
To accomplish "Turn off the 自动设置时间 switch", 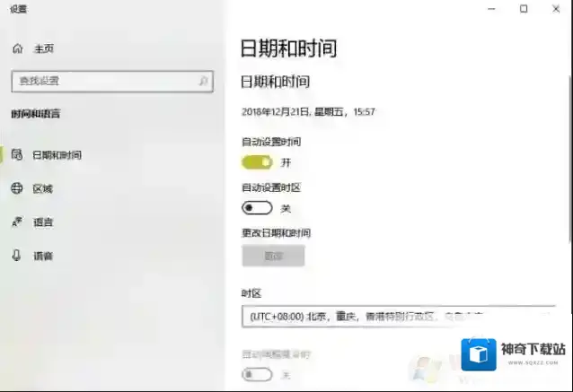I will pyautogui.click(x=257, y=162).
